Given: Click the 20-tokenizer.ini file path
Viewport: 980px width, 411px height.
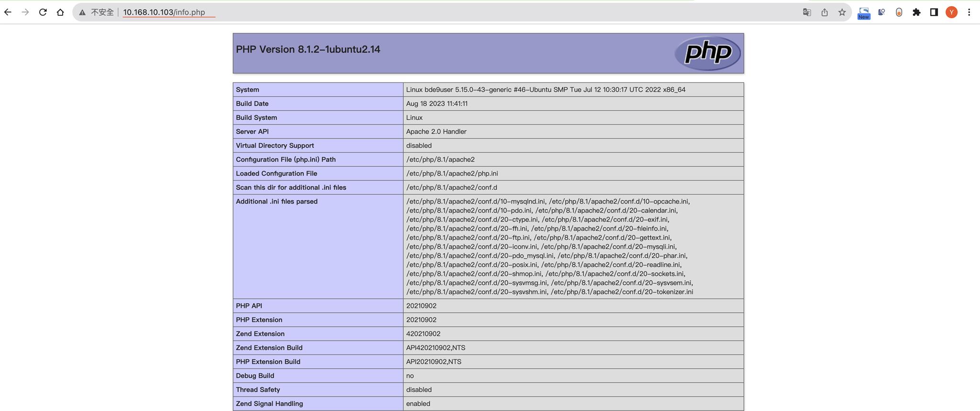Looking at the screenshot, I should click(622, 292).
